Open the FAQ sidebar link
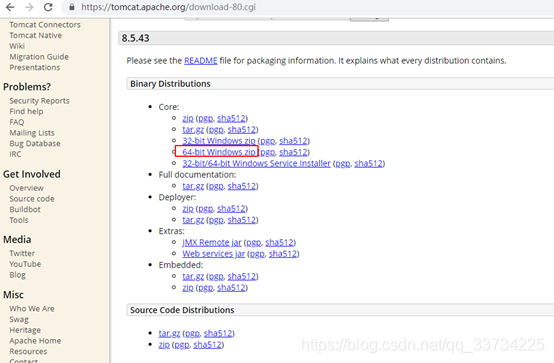 coord(17,122)
